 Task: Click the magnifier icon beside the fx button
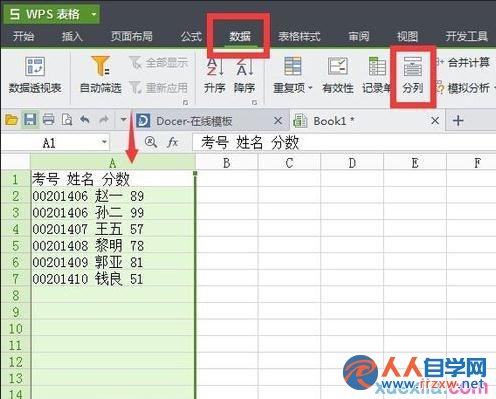(x=151, y=142)
